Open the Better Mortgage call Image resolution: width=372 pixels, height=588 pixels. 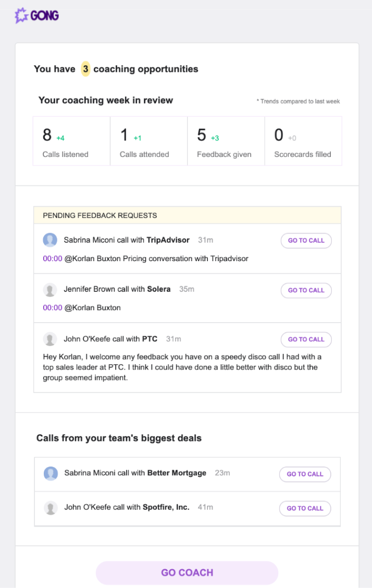[305, 474]
